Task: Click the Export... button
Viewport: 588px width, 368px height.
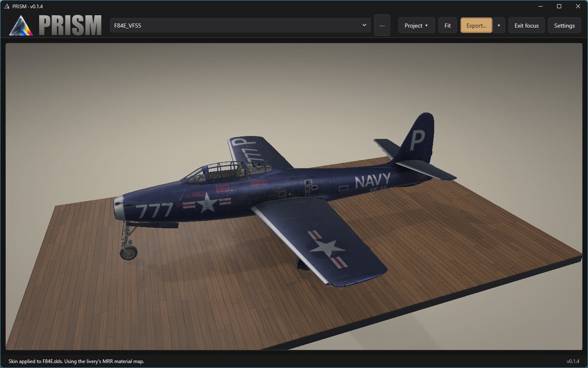Action: [x=476, y=25]
